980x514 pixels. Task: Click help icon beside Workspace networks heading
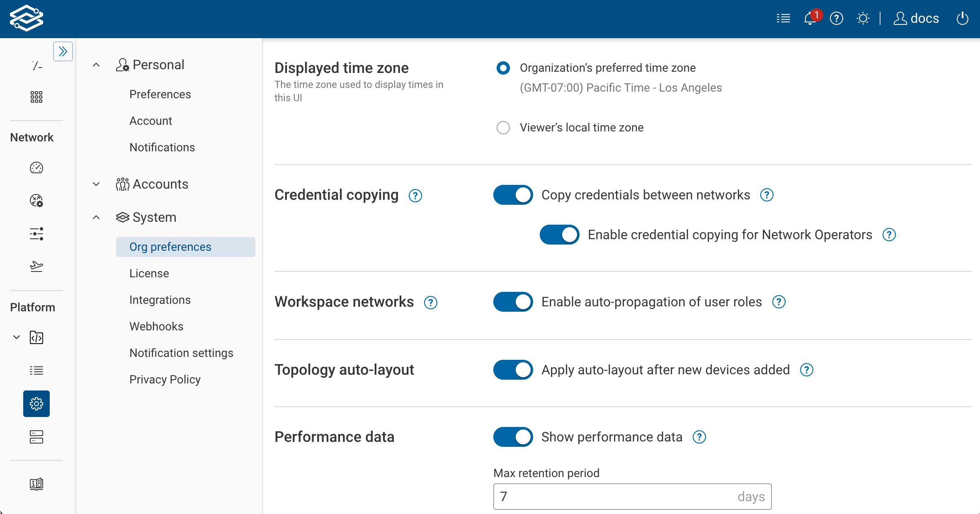pyautogui.click(x=431, y=303)
